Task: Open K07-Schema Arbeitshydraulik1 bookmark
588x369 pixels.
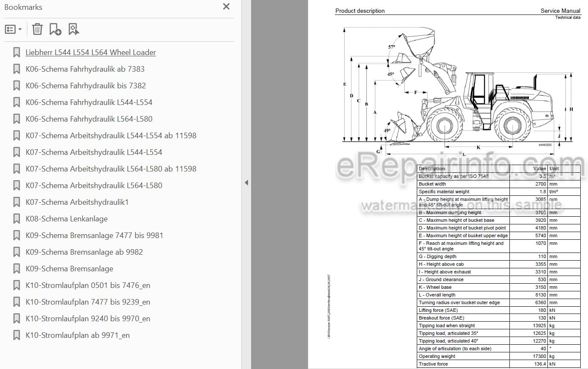Action: tap(77, 202)
